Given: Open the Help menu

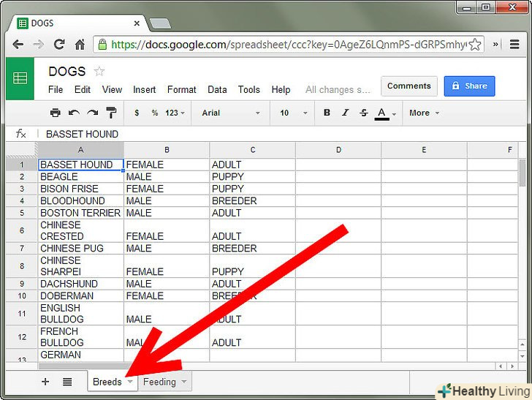Looking at the screenshot, I should point(281,90).
